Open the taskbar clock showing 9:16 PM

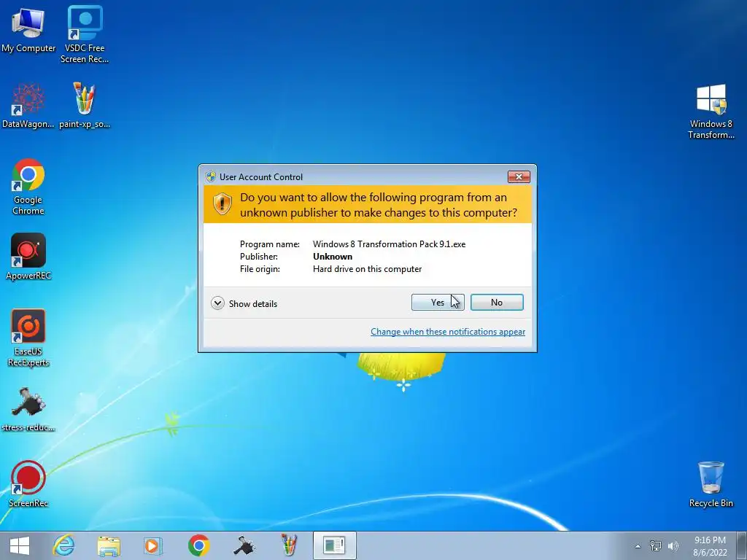(x=710, y=546)
